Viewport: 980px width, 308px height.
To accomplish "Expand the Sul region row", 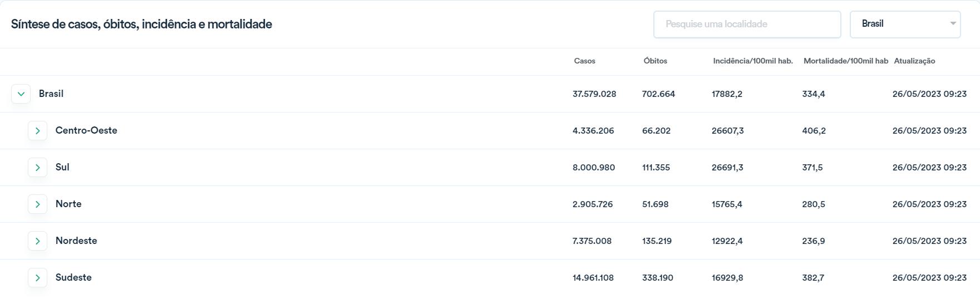I will pyautogui.click(x=37, y=168).
